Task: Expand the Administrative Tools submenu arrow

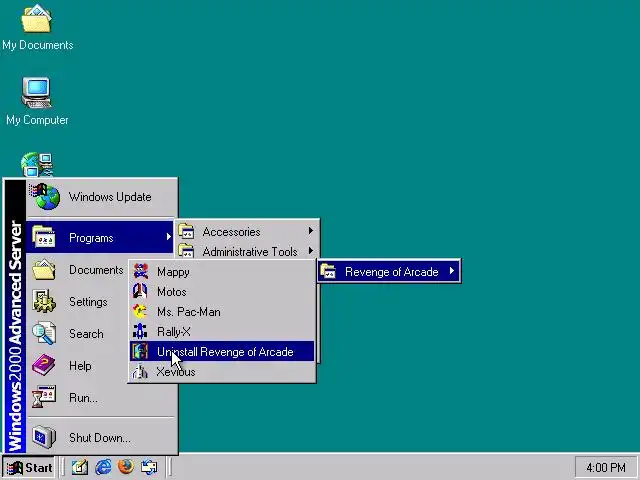Action: pyautogui.click(x=311, y=251)
